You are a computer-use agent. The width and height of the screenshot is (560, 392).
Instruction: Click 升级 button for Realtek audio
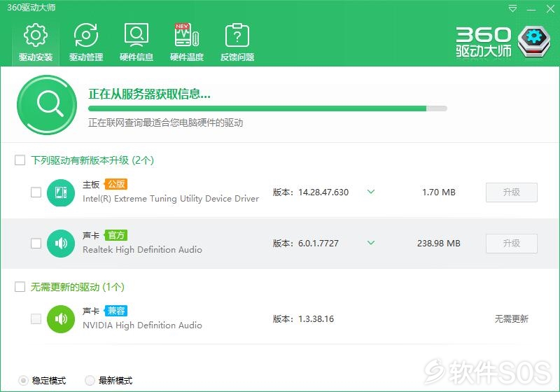[x=512, y=244]
